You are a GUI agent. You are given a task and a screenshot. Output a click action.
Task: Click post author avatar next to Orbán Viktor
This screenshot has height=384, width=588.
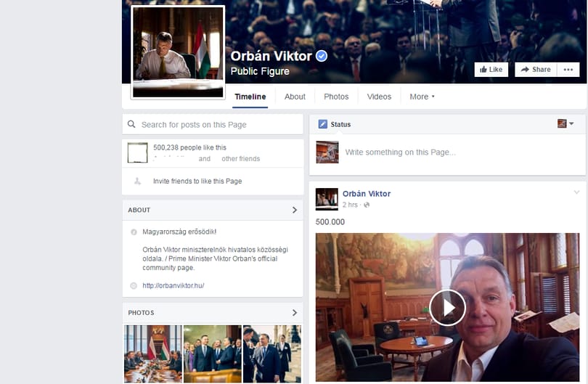[x=327, y=199]
